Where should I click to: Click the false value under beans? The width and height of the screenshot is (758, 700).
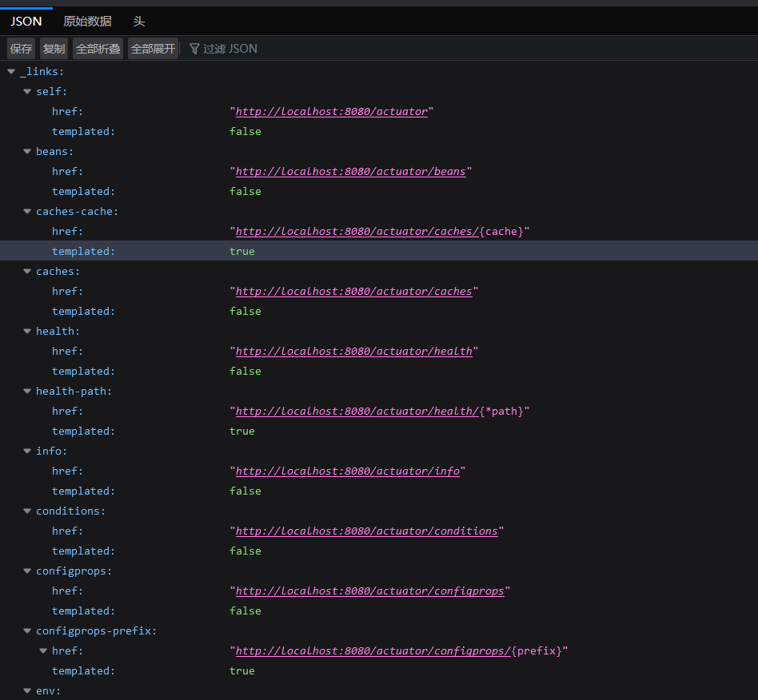point(245,191)
